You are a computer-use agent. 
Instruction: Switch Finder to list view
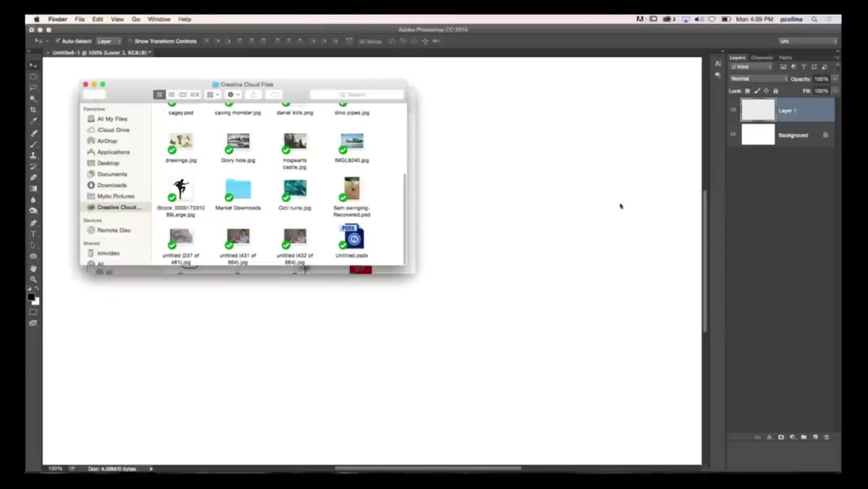[171, 95]
